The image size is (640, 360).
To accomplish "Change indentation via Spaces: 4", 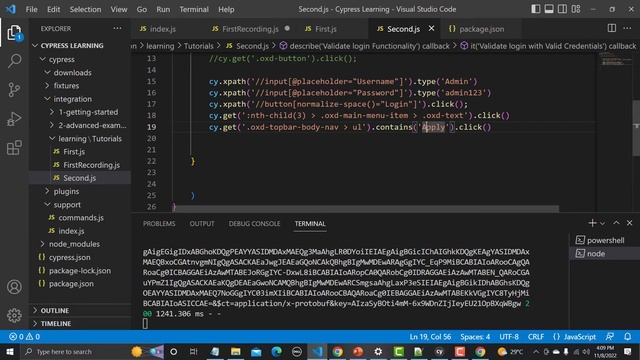I will pyautogui.click(x=475, y=337).
